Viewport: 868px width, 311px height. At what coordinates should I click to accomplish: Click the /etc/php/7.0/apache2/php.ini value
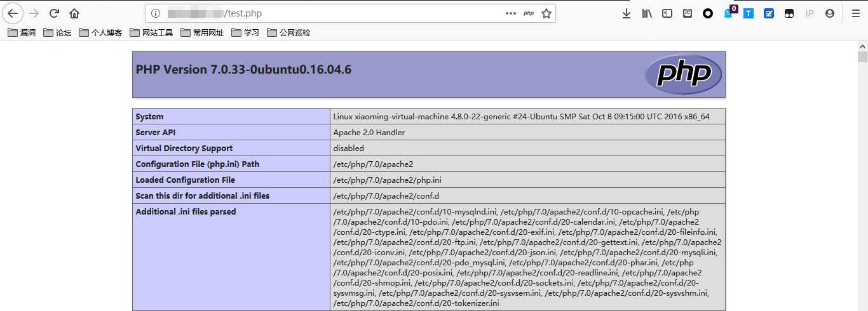387,180
